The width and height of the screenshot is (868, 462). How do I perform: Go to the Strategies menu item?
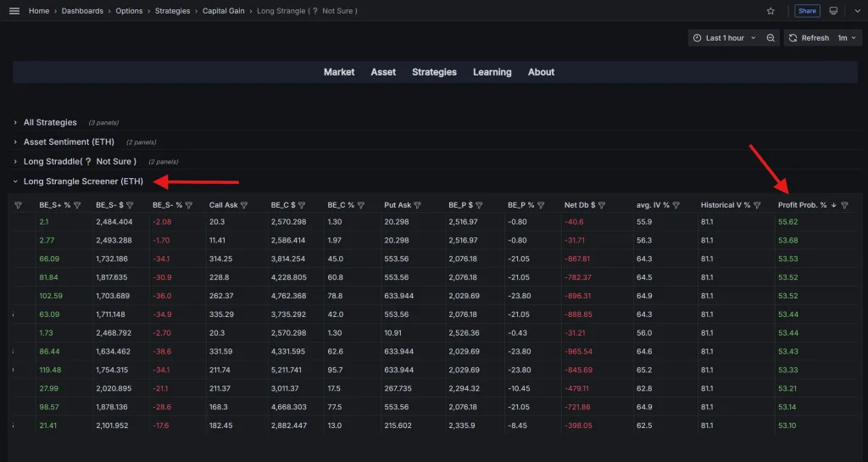pos(434,72)
